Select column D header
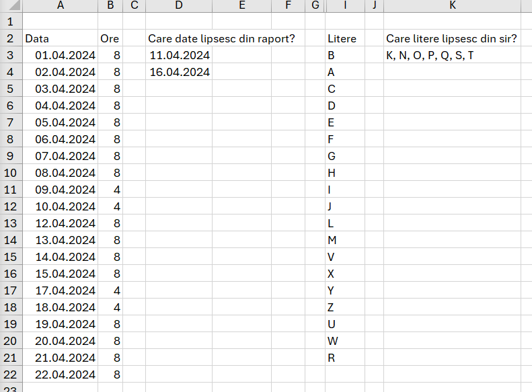 (178, 5)
